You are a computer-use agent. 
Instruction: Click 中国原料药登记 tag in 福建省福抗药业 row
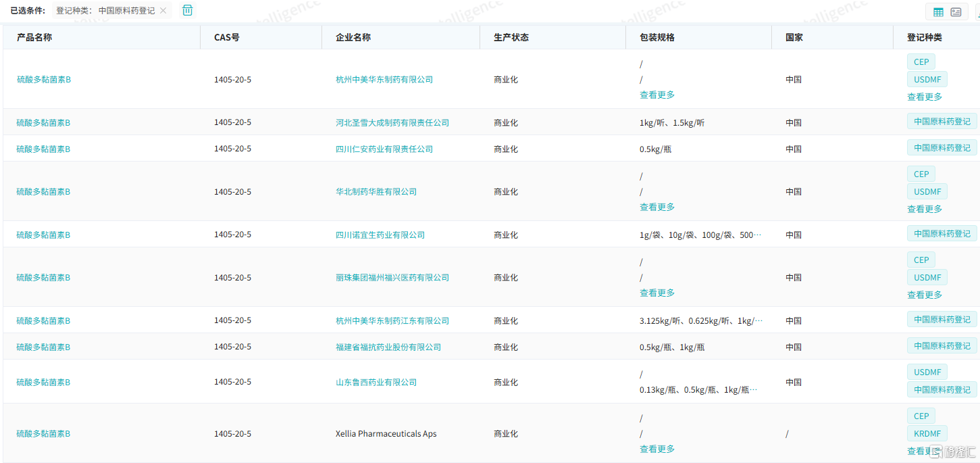942,345
